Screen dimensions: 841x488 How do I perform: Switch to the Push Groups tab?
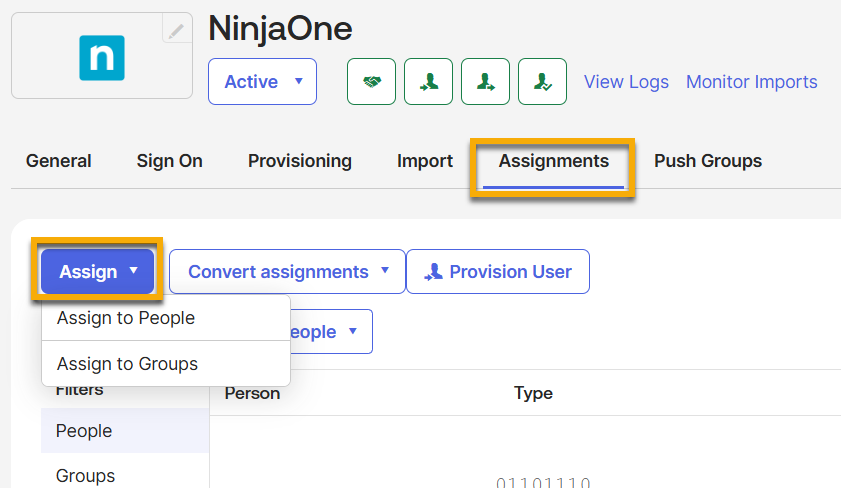pyautogui.click(x=708, y=161)
